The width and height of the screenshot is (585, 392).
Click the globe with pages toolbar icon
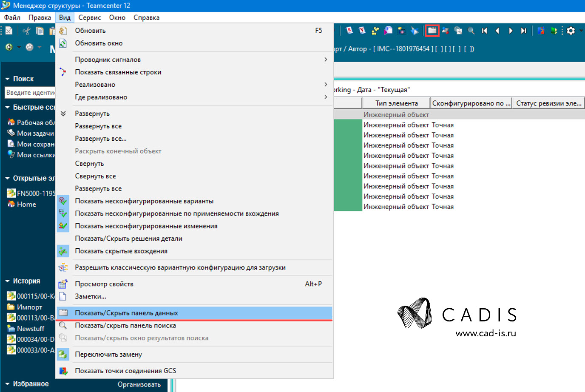(458, 31)
